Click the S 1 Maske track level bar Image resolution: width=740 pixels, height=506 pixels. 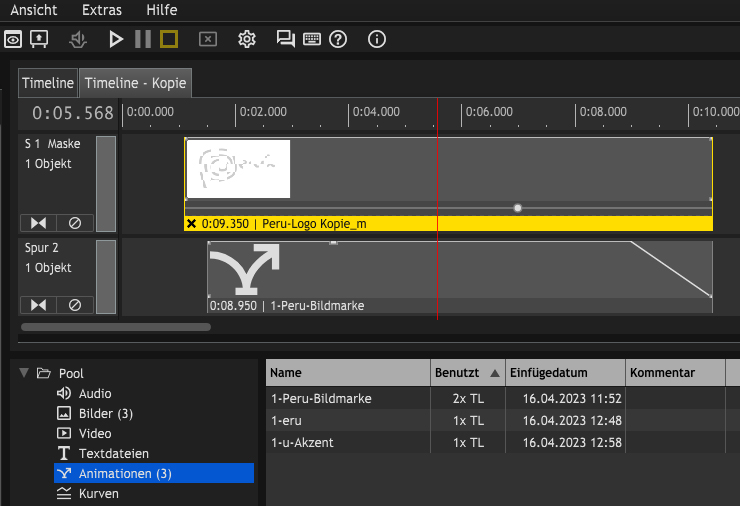click(x=106, y=184)
